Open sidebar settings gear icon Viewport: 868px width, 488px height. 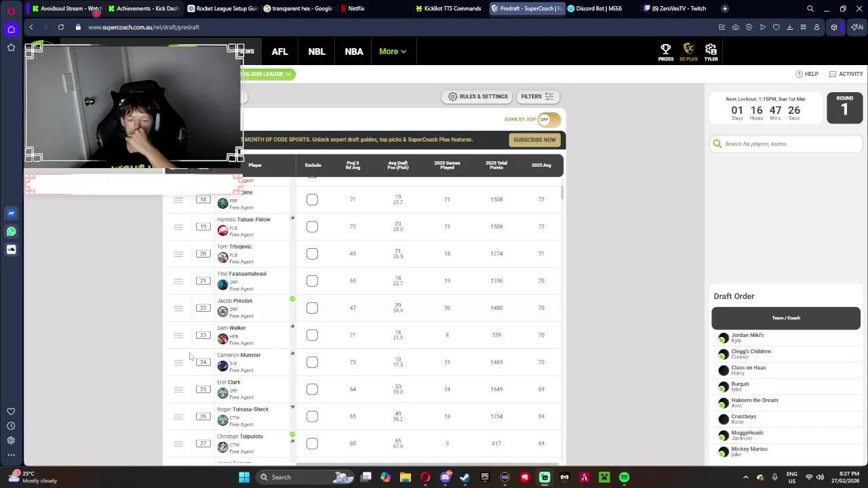click(x=11, y=441)
